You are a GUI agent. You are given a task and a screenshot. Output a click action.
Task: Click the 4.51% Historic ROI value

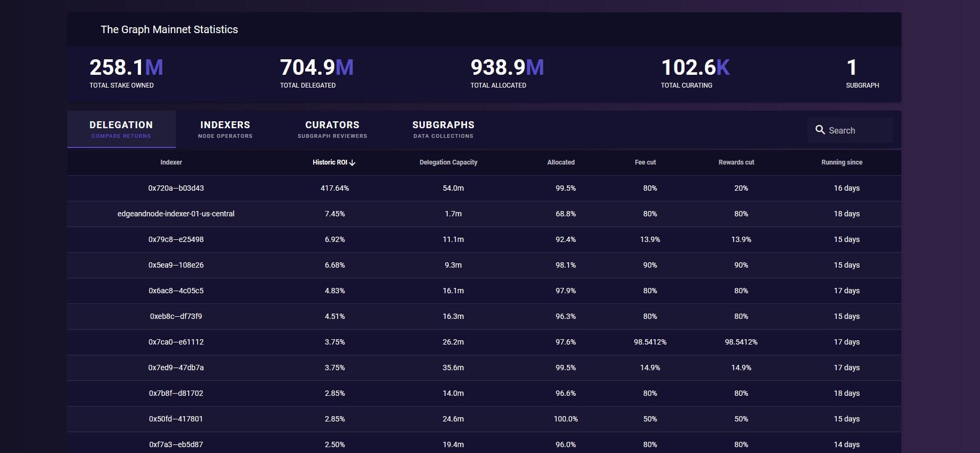335,316
